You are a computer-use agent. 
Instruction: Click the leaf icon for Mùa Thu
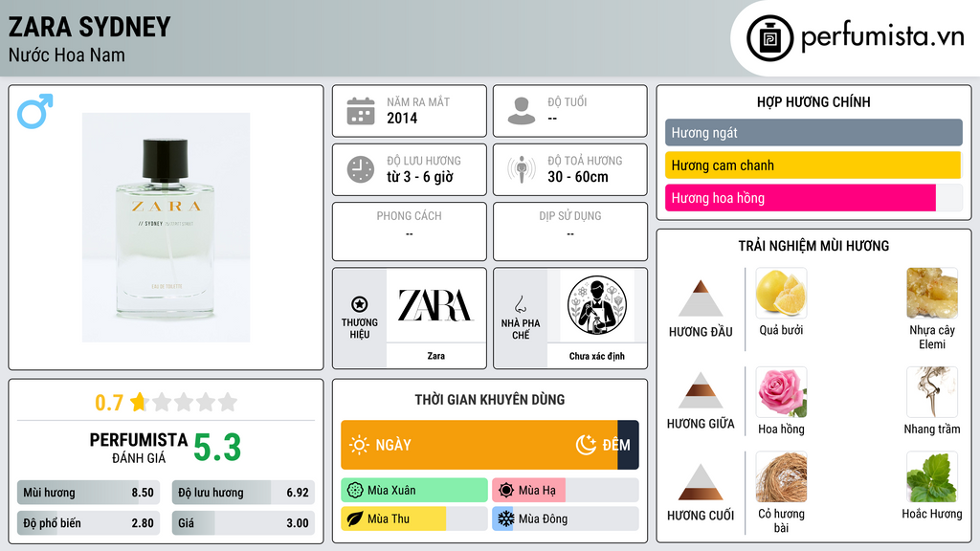coord(355,518)
